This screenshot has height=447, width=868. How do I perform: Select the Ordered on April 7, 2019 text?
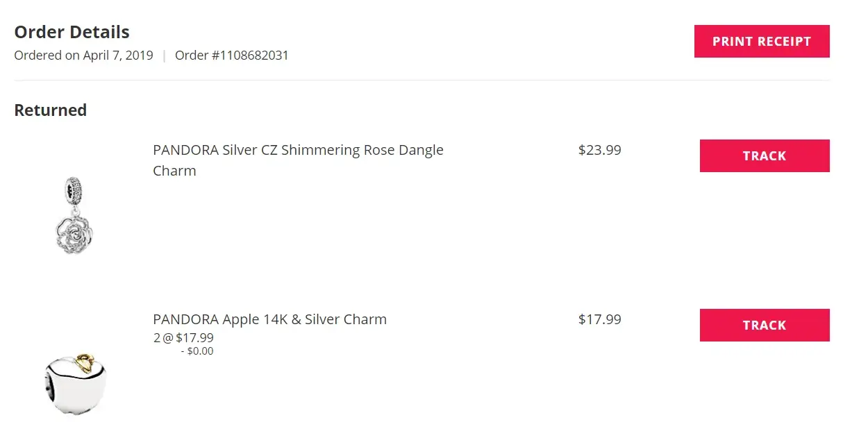tap(83, 56)
